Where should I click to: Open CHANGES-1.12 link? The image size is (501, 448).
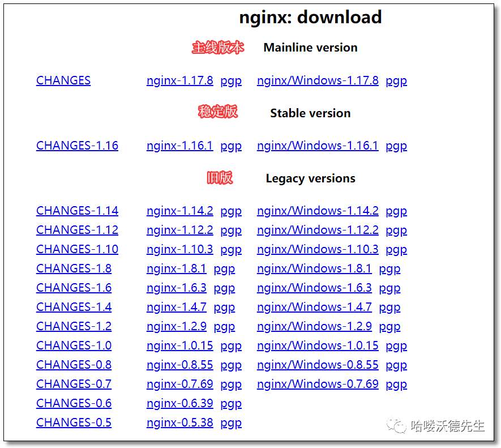[77, 230]
